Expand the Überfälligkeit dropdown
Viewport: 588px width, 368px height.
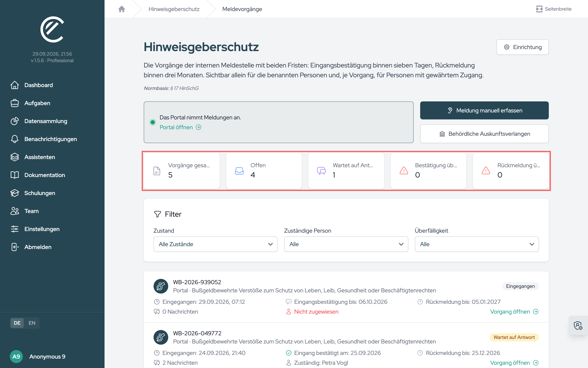point(477,244)
